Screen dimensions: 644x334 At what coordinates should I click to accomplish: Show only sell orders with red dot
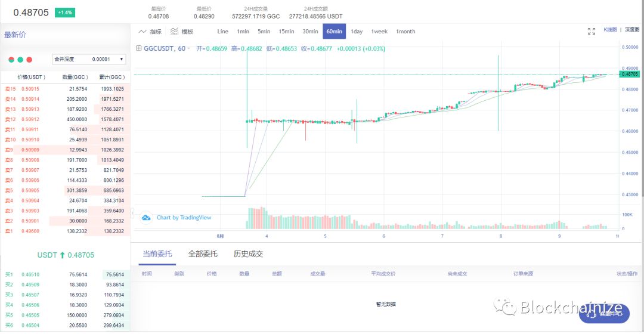click(29, 60)
